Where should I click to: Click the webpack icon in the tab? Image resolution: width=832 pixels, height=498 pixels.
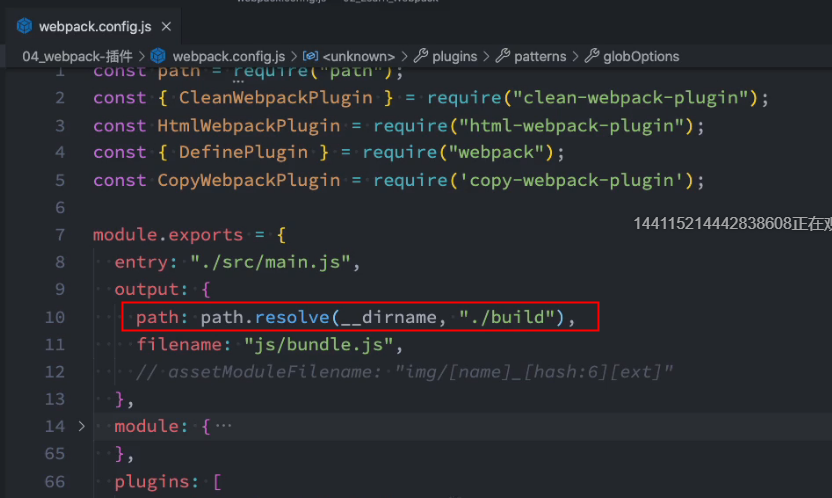[x=24, y=26]
